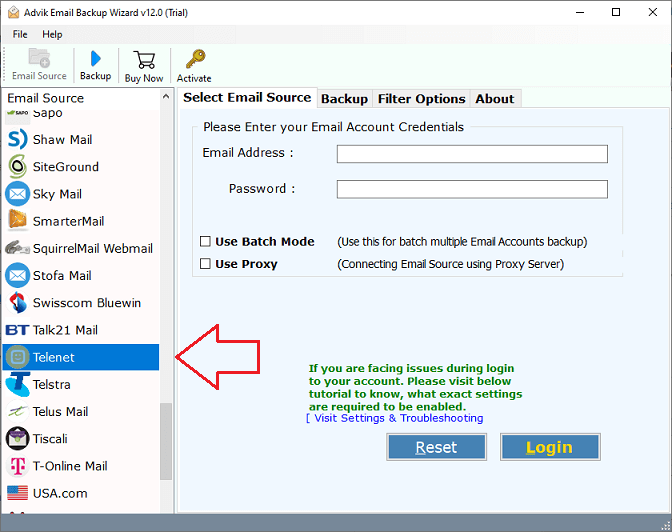The image size is (672, 532).
Task: Click the Advik app icon in title bar
Action: pos(13,12)
